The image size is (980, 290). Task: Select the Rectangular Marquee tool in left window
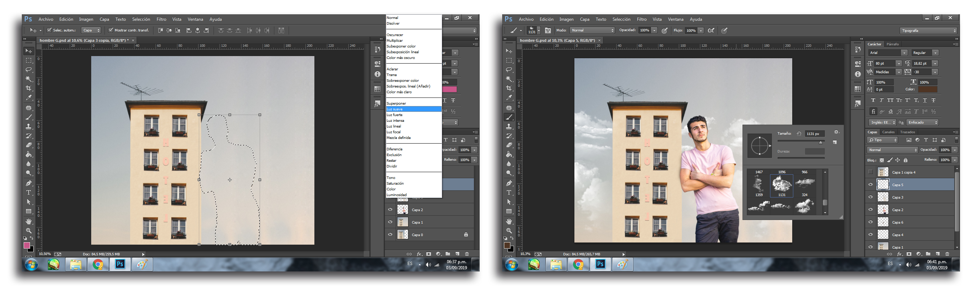[x=29, y=60]
